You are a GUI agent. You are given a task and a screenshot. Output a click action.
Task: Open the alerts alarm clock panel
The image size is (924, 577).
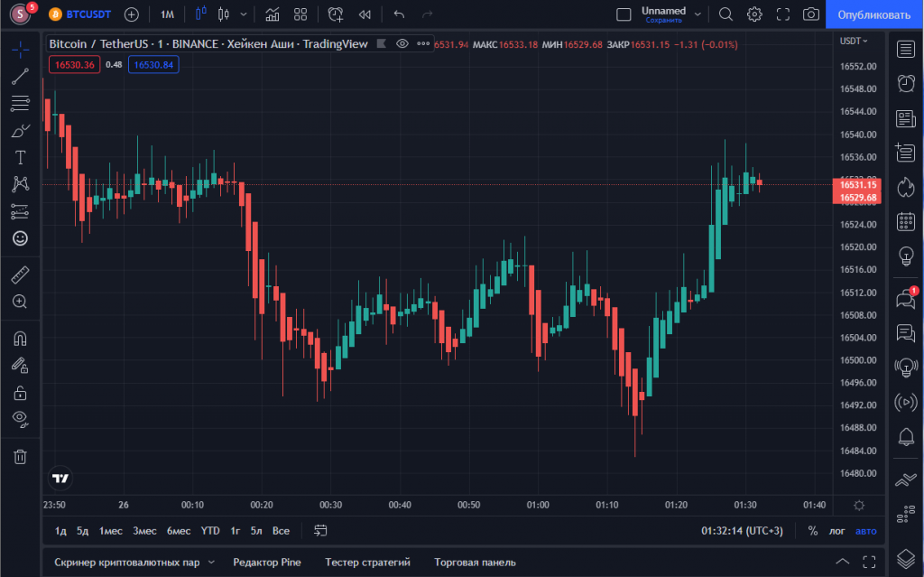pos(906,83)
